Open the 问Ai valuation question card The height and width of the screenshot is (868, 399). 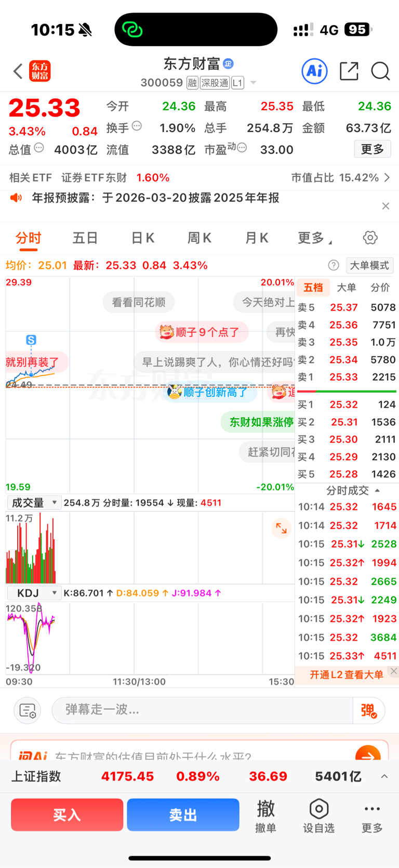(x=199, y=750)
